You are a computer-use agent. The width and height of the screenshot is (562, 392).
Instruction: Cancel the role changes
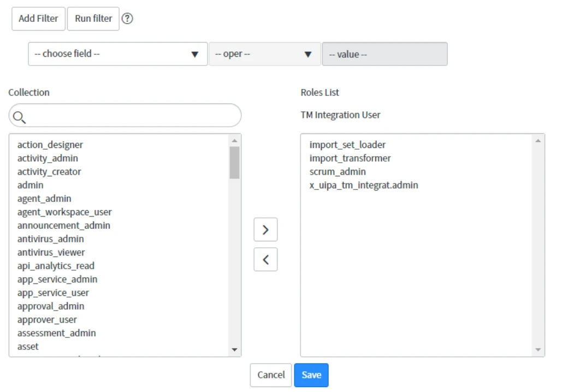click(x=271, y=375)
